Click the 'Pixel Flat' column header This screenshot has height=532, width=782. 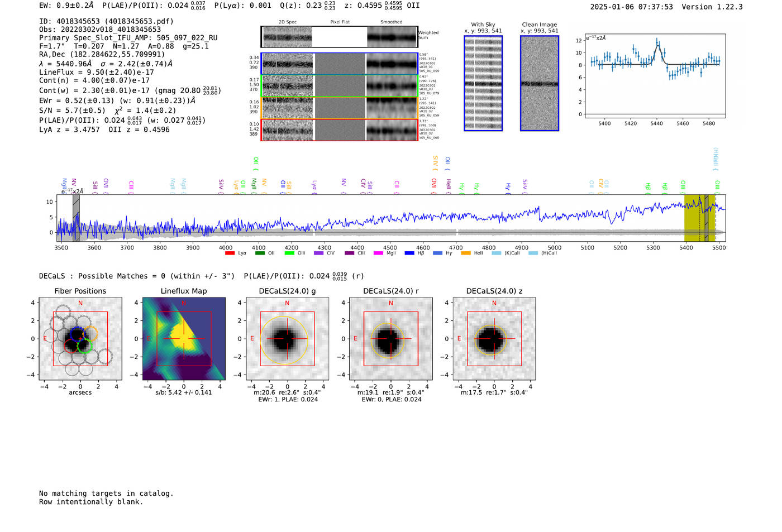(x=340, y=22)
